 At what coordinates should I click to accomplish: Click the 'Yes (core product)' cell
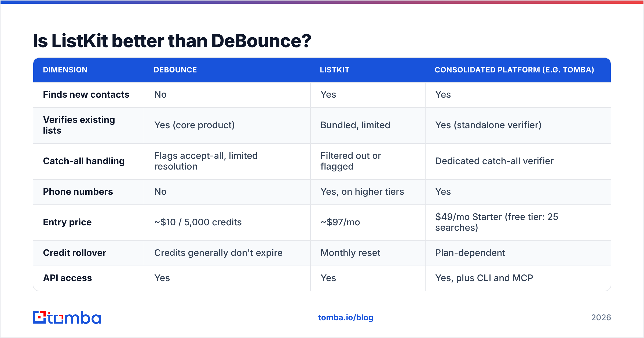tap(195, 125)
